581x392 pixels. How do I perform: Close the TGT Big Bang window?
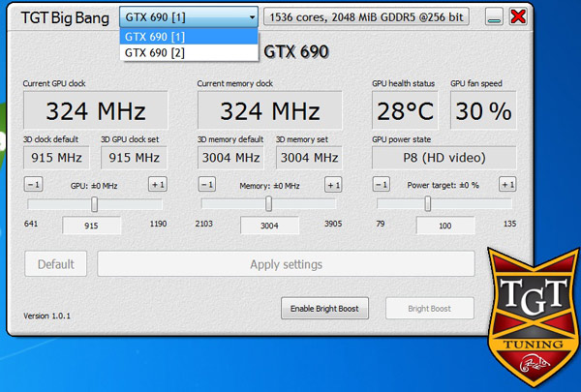click(518, 16)
